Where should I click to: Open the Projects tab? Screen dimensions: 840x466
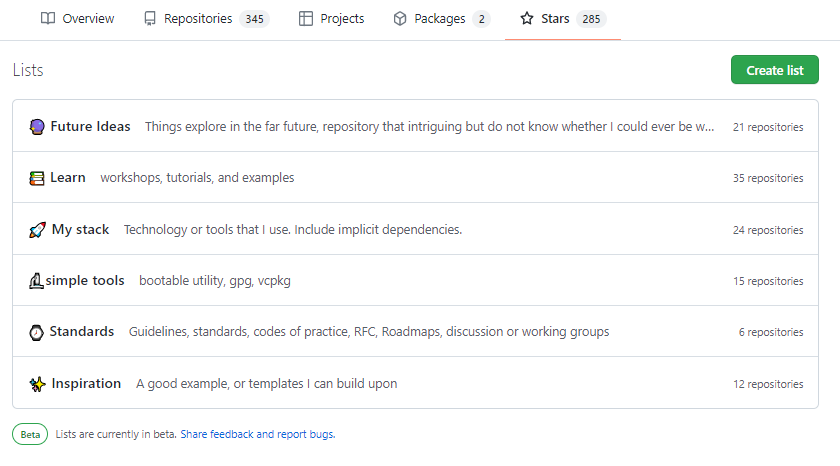[x=332, y=19]
